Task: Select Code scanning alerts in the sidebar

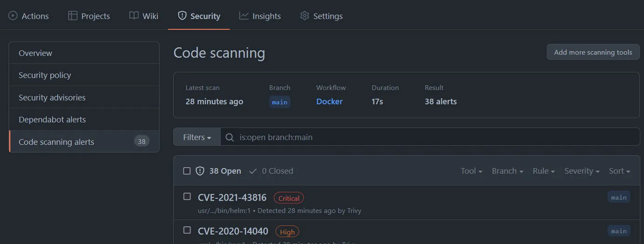Action: pos(84,142)
